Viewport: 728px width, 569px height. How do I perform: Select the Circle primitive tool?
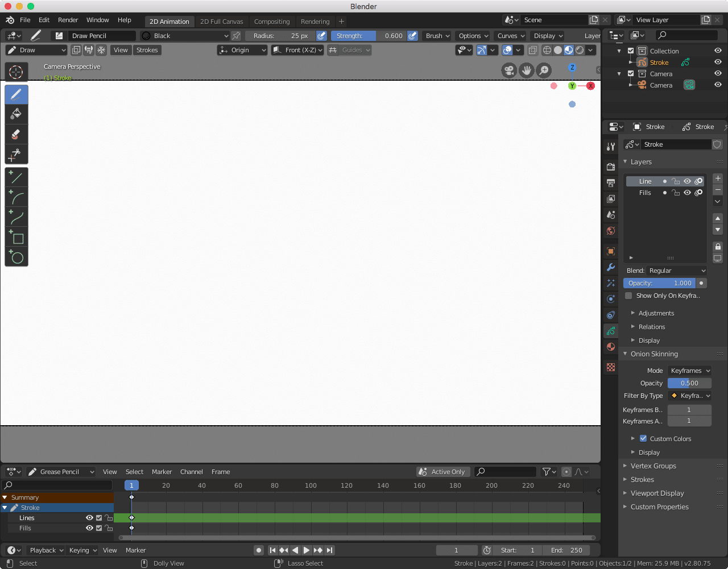pyautogui.click(x=16, y=257)
